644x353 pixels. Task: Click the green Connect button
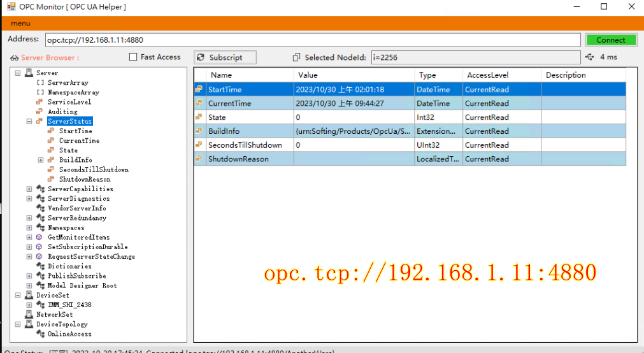click(x=611, y=40)
